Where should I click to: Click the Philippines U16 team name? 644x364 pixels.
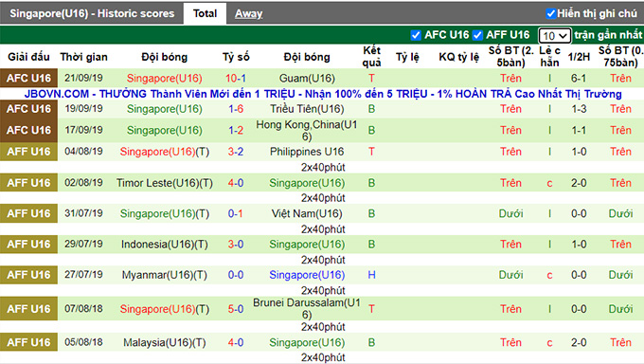pyautogui.click(x=307, y=152)
